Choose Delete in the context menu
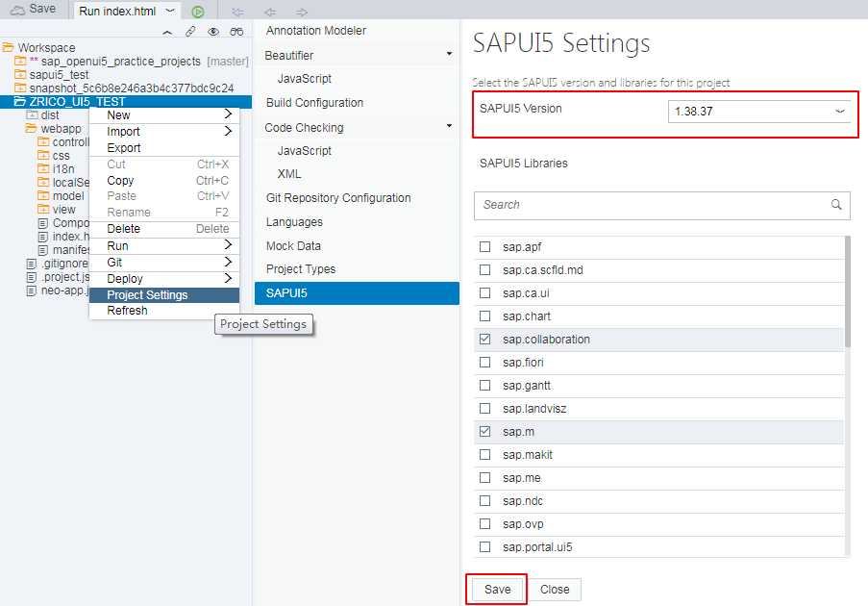This screenshot has height=606, width=868. point(164,229)
